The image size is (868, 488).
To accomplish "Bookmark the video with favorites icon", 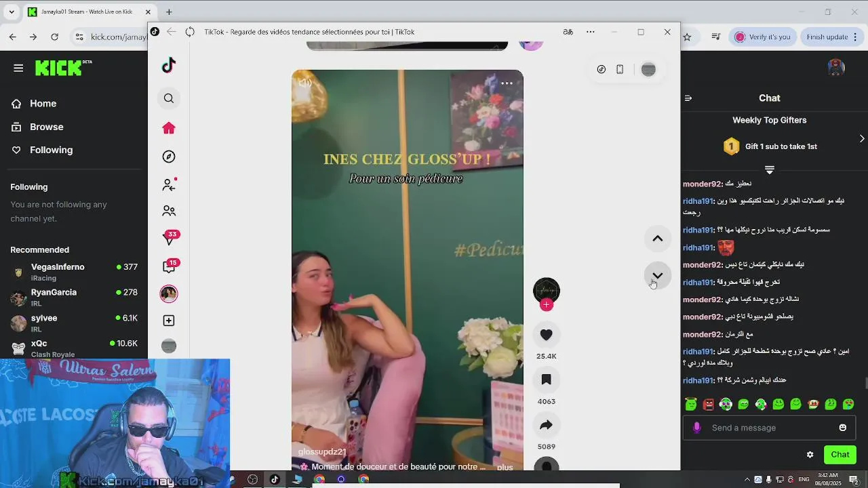I will (547, 380).
